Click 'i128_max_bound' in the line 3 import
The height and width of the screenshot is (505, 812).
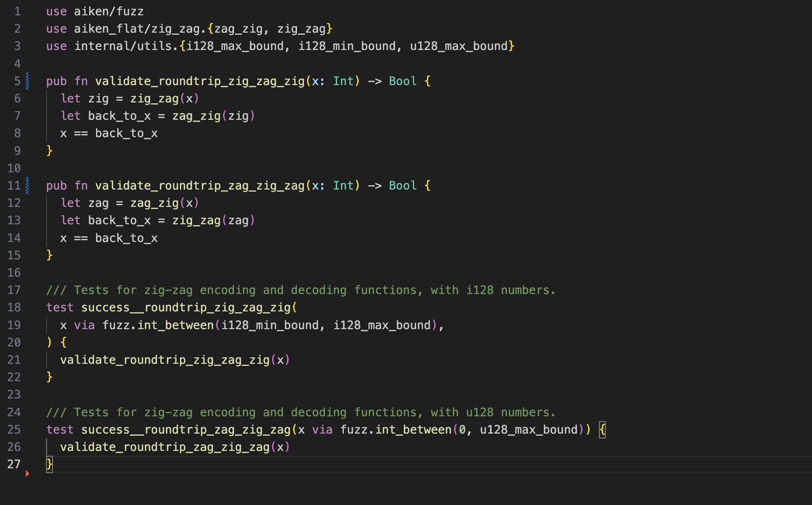(x=234, y=47)
